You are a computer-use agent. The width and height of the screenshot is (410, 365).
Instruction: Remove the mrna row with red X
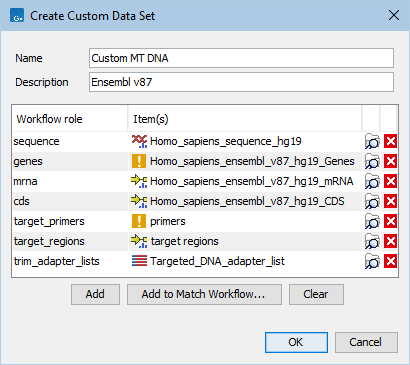click(x=390, y=181)
